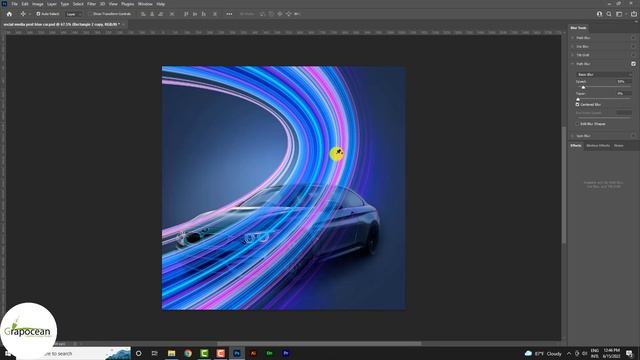Image resolution: width=640 pixels, height=360 pixels.
Task: Open Dreamweaver from the taskbar
Action: pos(269,353)
